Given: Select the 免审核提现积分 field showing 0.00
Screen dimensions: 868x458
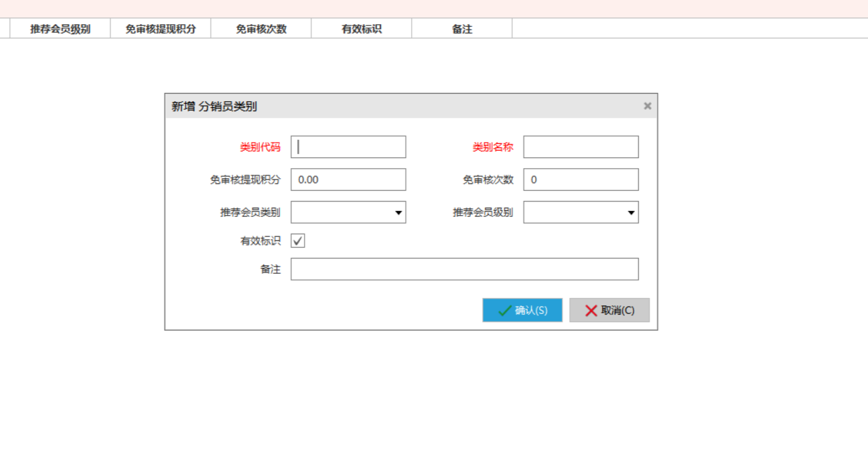Looking at the screenshot, I should tap(348, 179).
